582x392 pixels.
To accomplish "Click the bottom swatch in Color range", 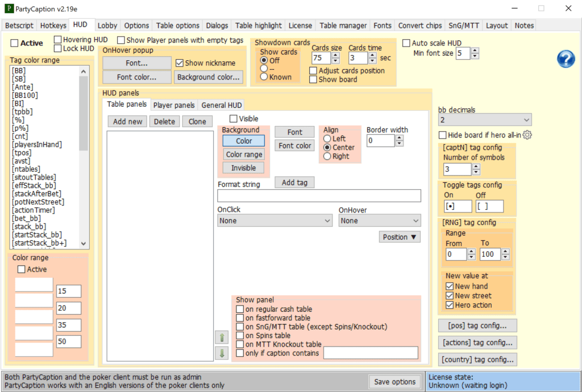I will [x=34, y=350].
